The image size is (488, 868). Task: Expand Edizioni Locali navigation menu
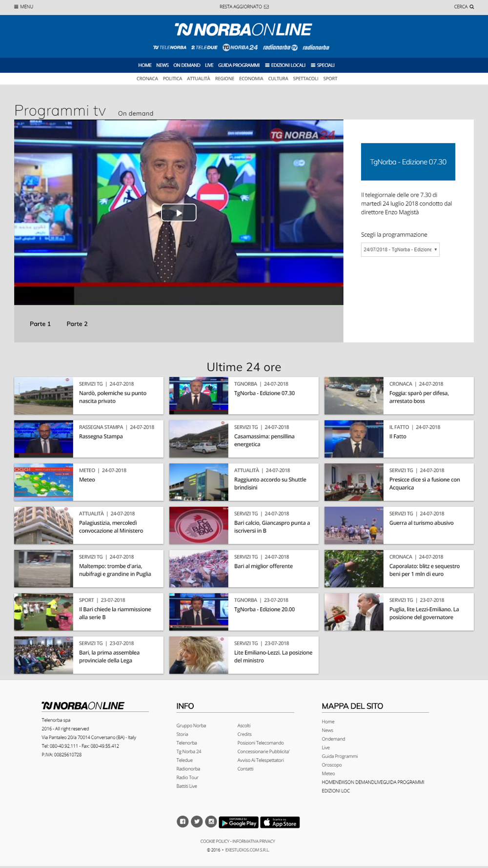pyautogui.click(x=285, y=65)
